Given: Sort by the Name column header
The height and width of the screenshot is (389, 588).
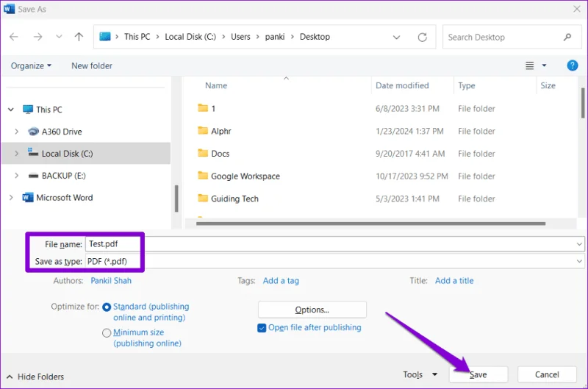Looking at the screenshot, I should (215, 85).
